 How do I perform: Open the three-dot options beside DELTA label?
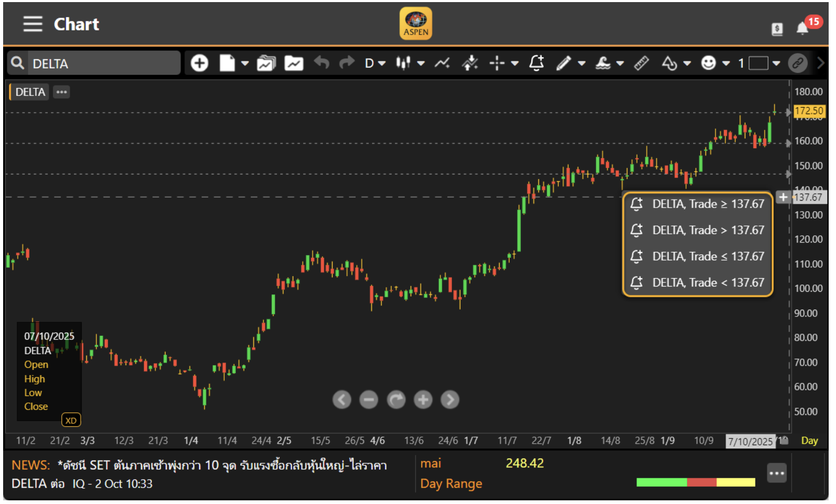62,92
